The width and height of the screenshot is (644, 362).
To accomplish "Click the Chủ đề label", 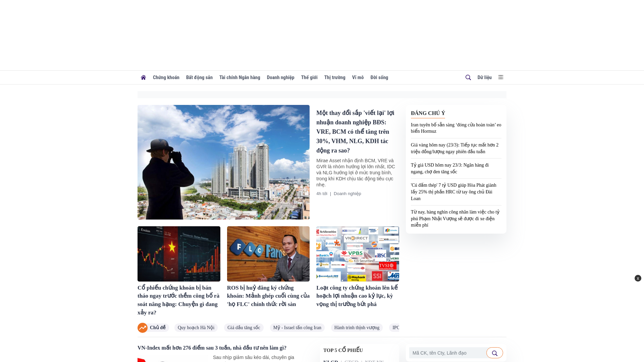I will pyautogui.click(x=158, y=327).
